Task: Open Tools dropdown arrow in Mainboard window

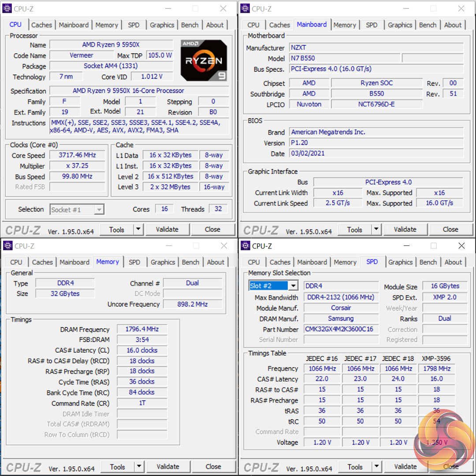Action: (x=376, y=229)
